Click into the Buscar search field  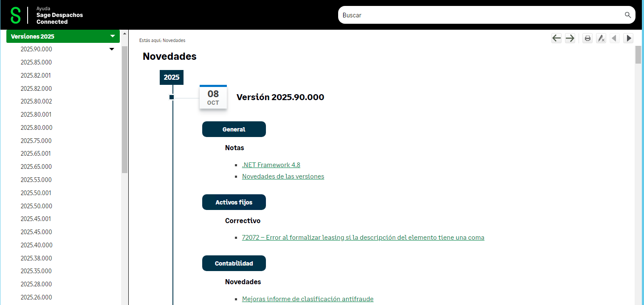coord(480,15)
